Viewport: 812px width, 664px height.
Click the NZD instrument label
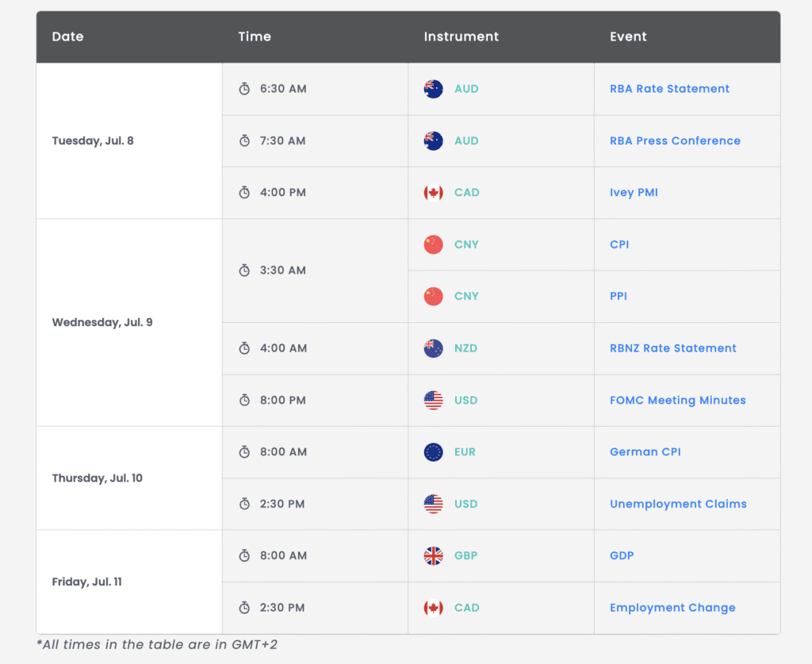pos(465,348)
